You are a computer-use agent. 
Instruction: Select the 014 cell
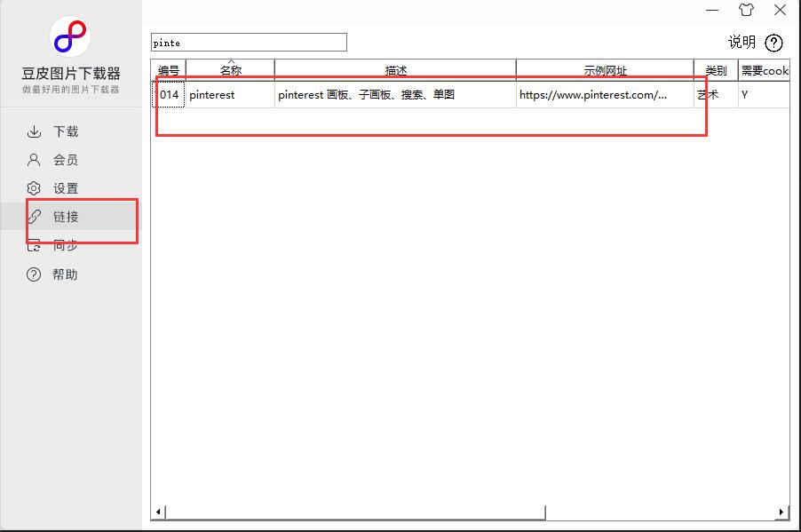tap(169, 94)
